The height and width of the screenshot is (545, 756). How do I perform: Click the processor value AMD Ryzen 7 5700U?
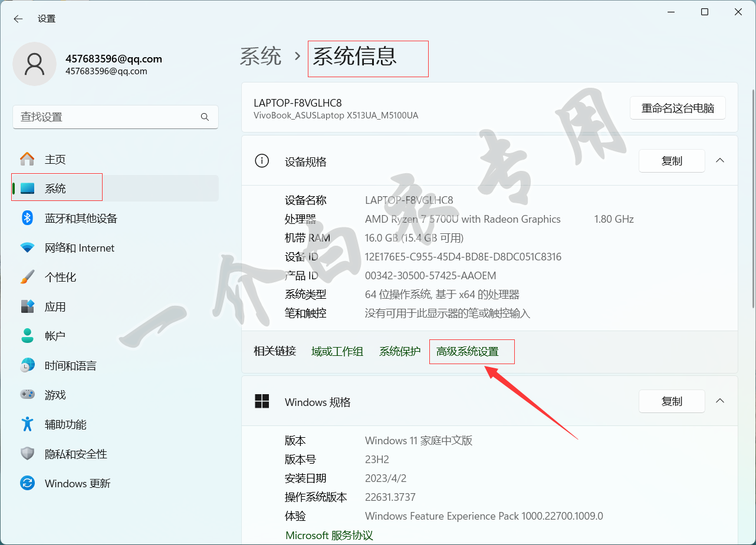[463, 219]
